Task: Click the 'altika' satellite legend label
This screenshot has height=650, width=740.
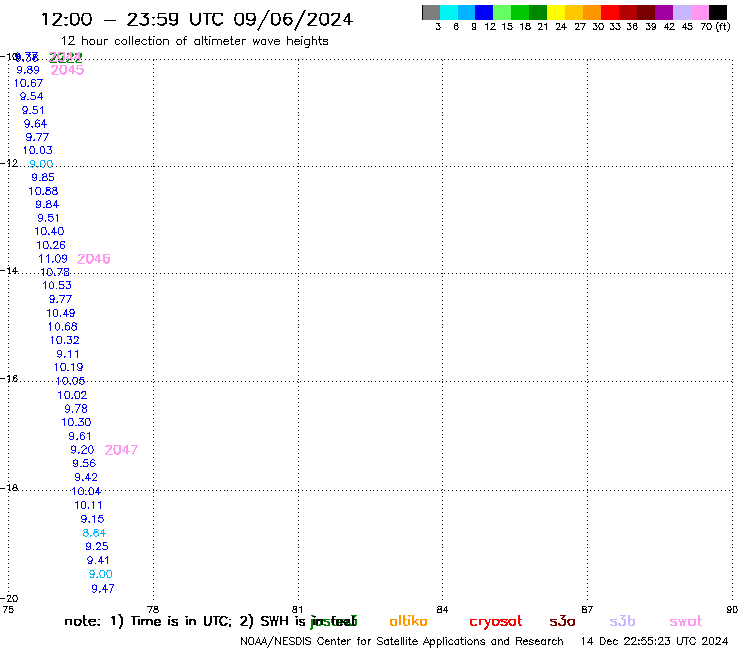Action: click(x=408, y=621)
